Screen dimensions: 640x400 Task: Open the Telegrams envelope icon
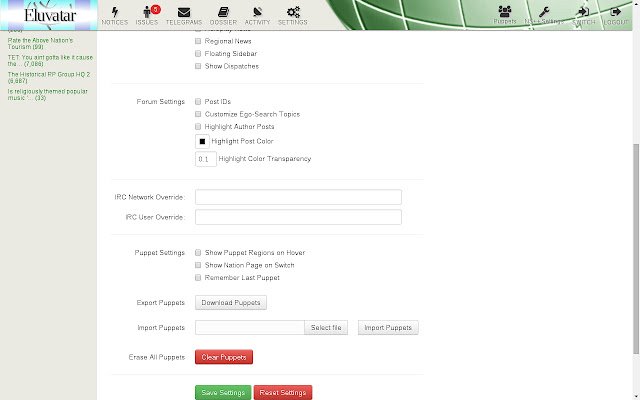click(x=184, y=12)
